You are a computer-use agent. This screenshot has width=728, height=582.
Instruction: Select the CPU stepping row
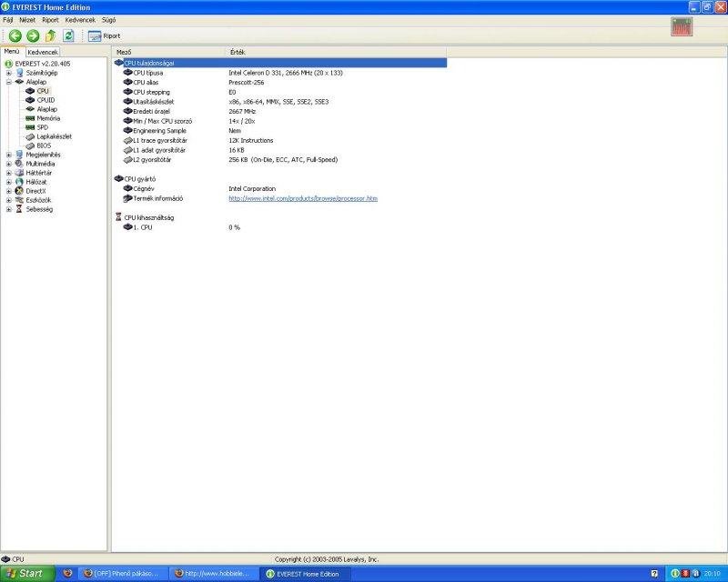click(x=280, y=93)
